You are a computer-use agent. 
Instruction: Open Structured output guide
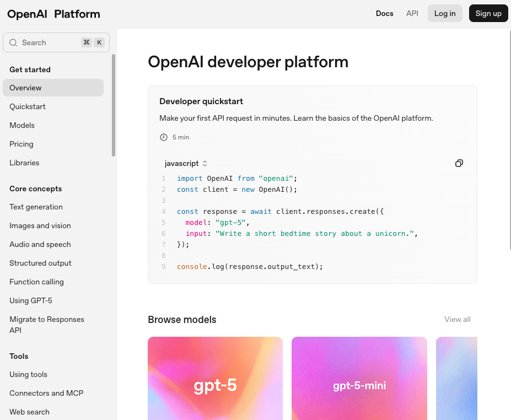click(x=40, y=263)
